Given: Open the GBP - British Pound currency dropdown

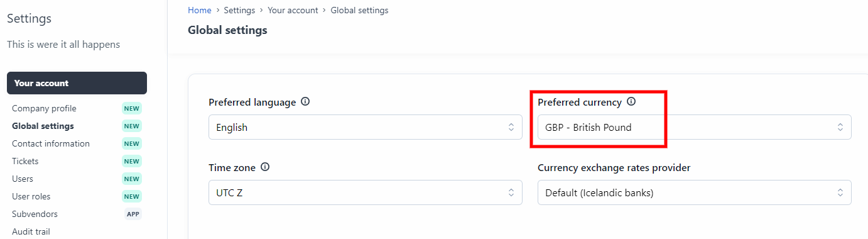Looking at the screenshot, I should coord(695,127).
